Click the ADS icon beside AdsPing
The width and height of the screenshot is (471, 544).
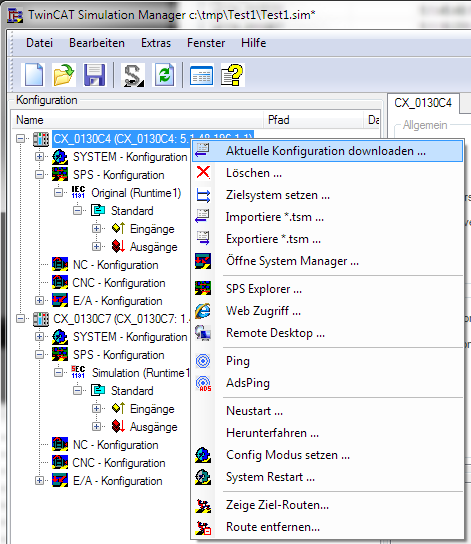click(x=203, y=383)
